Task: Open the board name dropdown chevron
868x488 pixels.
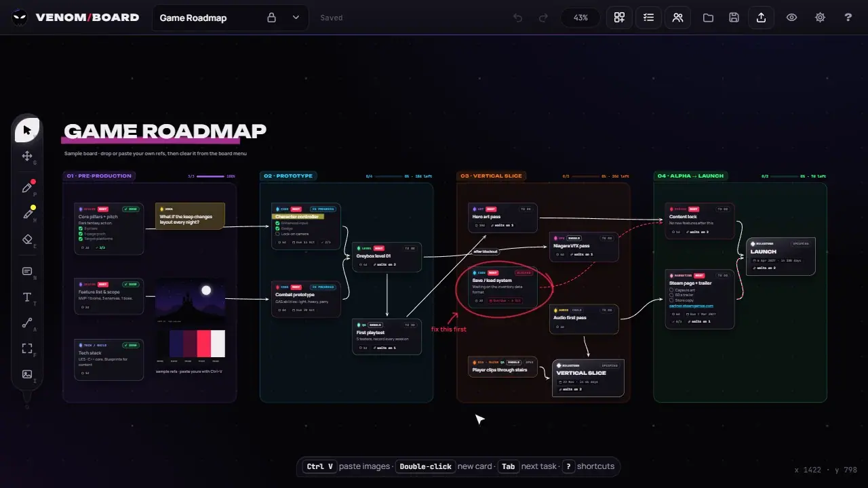Action: point(295,18)
